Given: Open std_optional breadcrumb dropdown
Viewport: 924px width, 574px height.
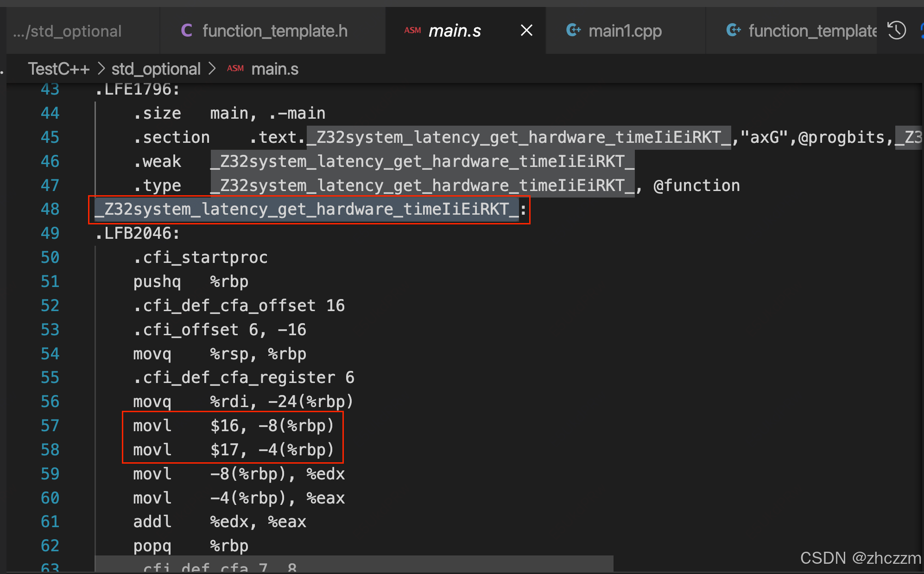Looking at the screenshot, I should 156,69.
